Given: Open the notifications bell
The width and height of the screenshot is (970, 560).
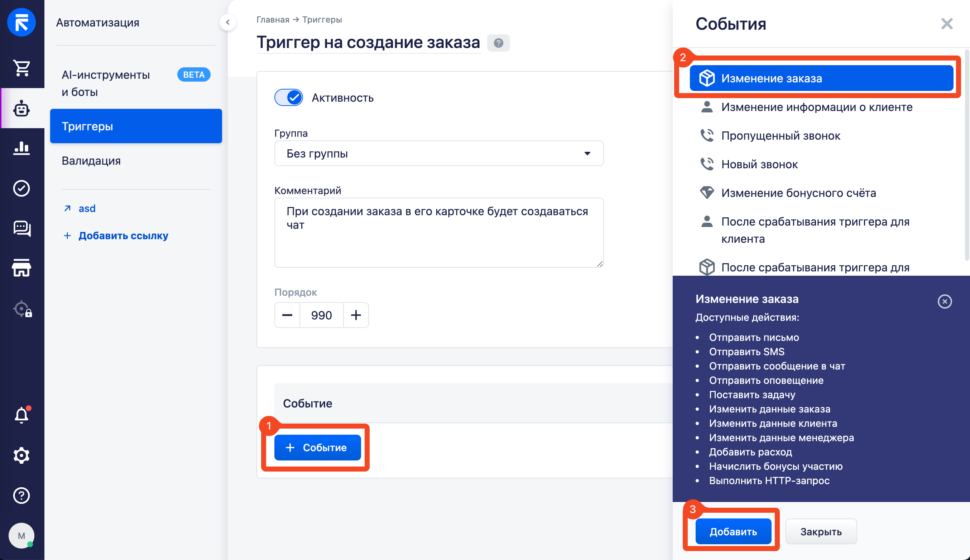Looking at the screenshot, I should (x=21, y=415).
